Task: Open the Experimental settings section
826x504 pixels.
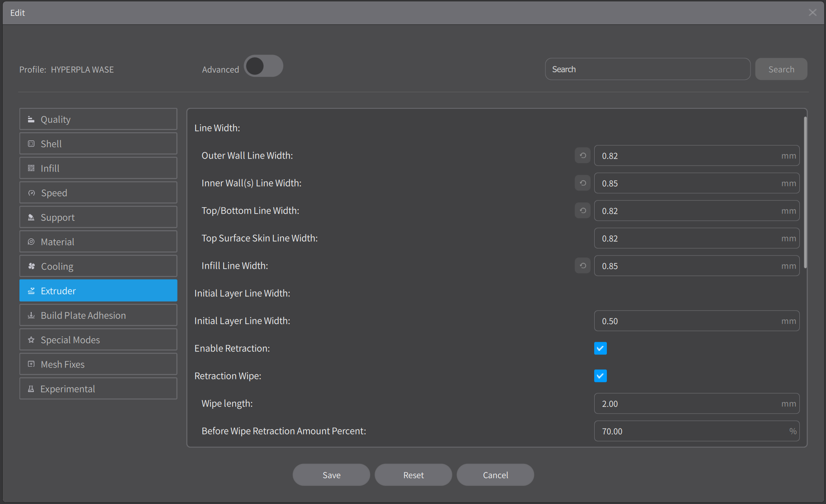Action: 98,388
